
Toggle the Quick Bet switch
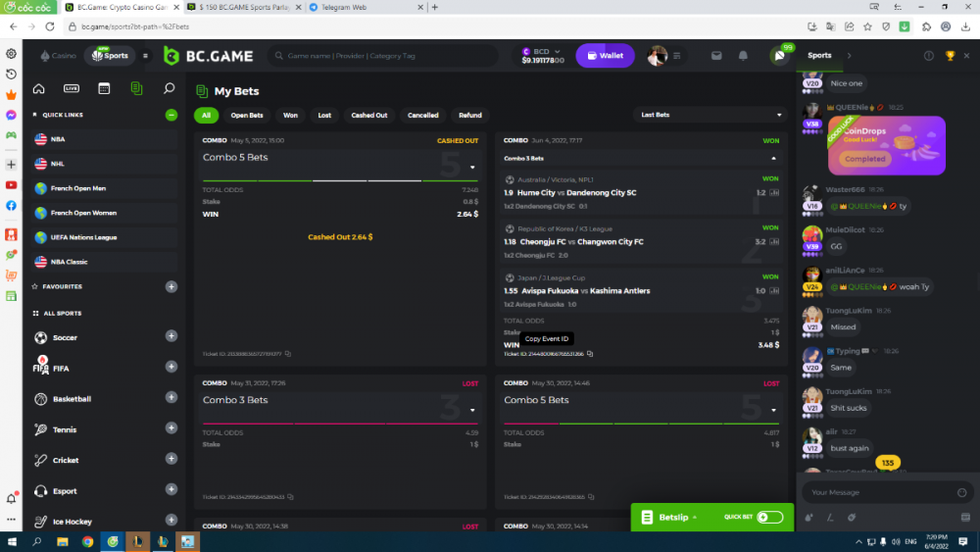[x=769, y=517]
